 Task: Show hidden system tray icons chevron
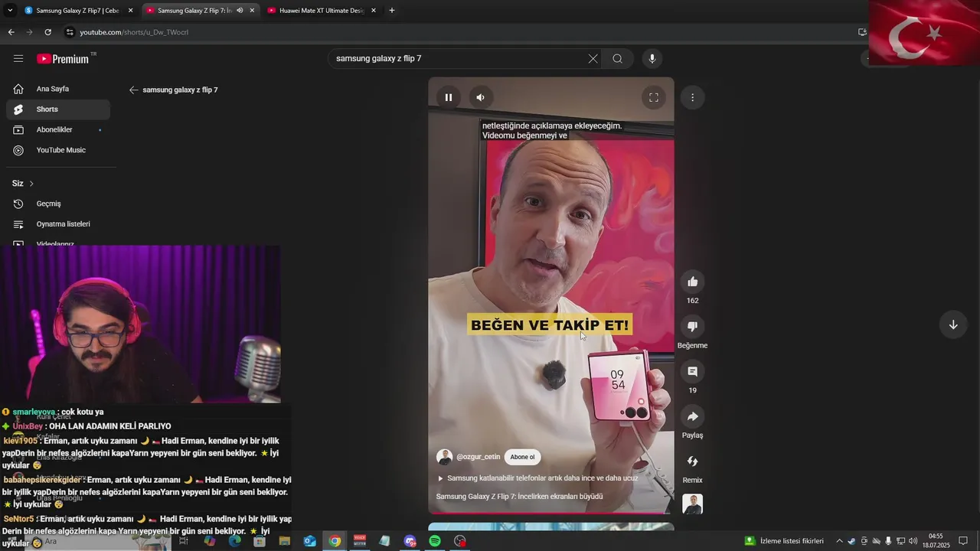coord(839,541)
